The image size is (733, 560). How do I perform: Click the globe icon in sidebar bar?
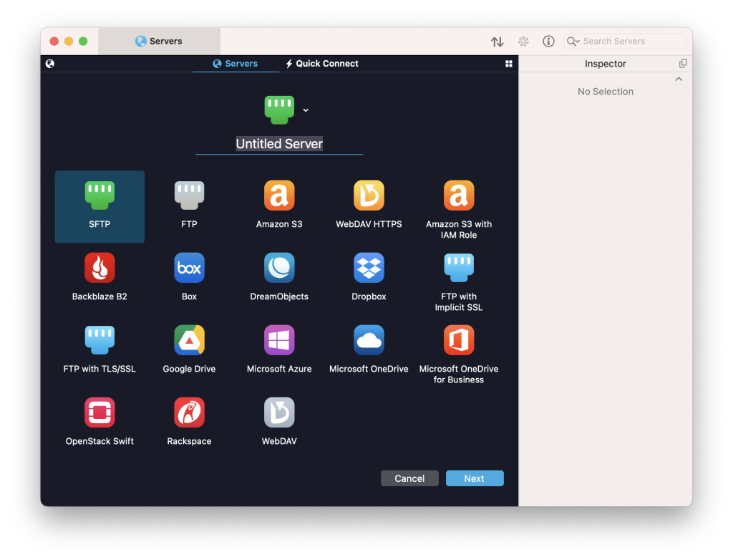[x=50, y=64]
